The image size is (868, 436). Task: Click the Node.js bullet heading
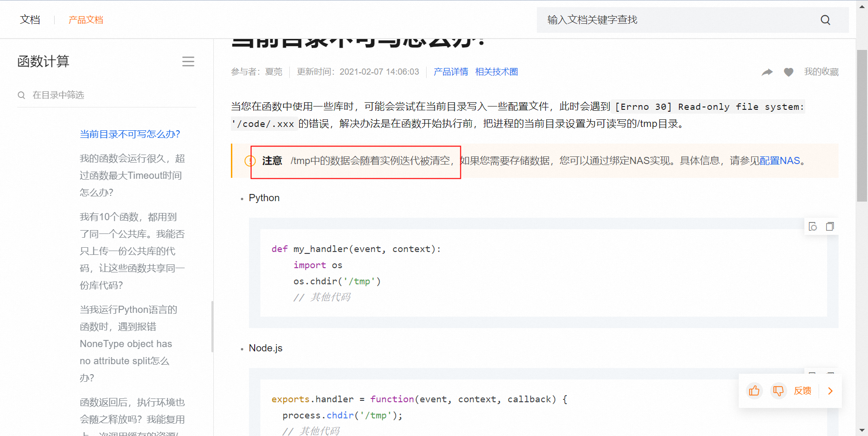(x=266, y=348)
